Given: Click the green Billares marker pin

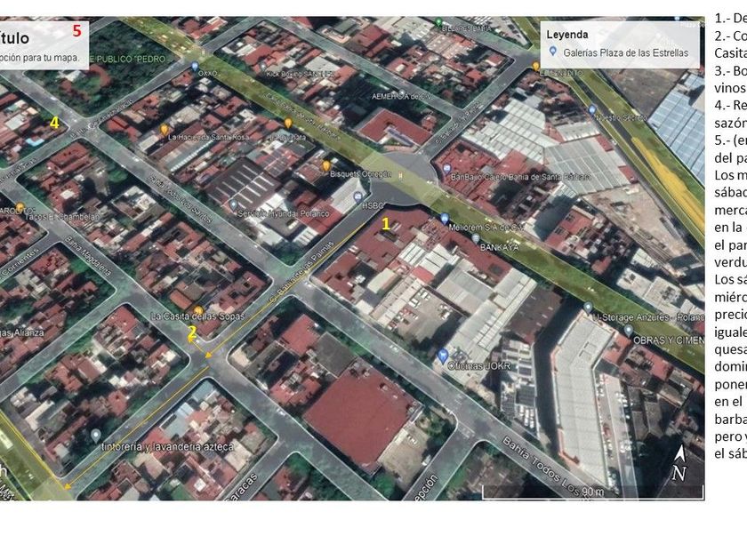Looking at the screenshot, I should pos(438,22).
